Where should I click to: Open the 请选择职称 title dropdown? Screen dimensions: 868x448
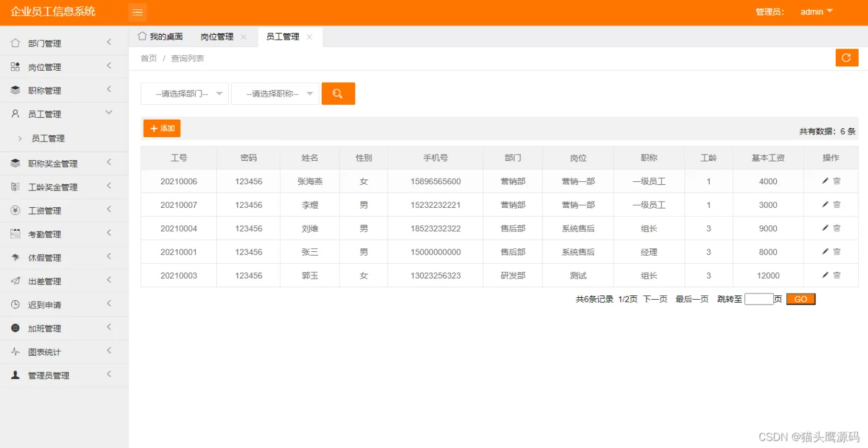click(275, 94)
